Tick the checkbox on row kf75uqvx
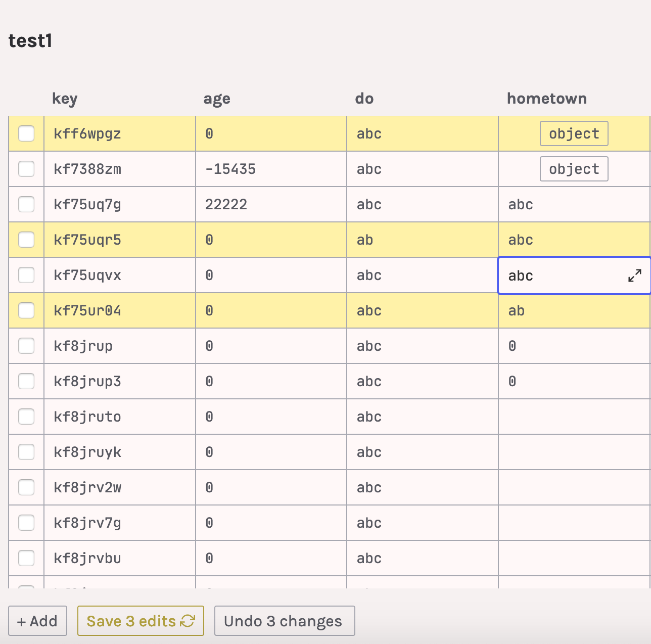 tap(26, 275)
